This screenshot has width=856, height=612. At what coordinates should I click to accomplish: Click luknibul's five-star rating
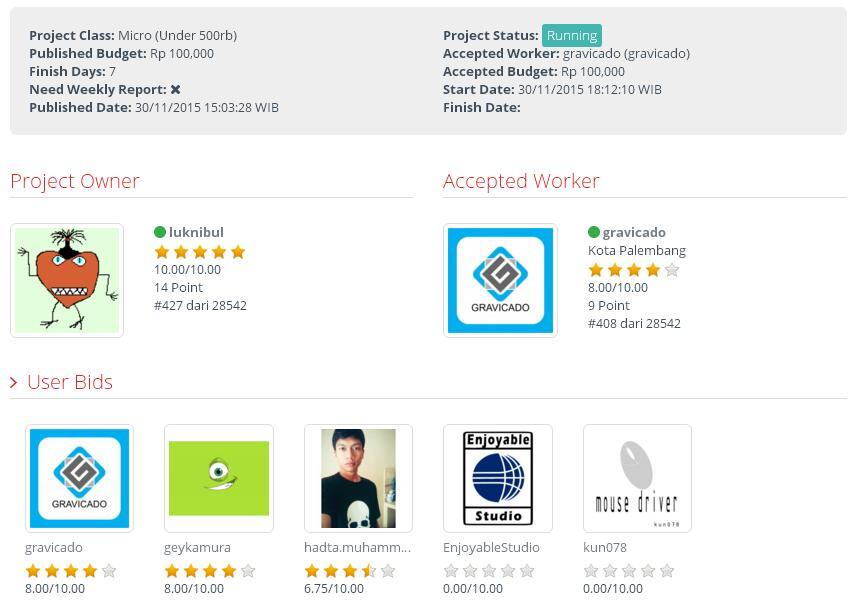tap(199, 252)
